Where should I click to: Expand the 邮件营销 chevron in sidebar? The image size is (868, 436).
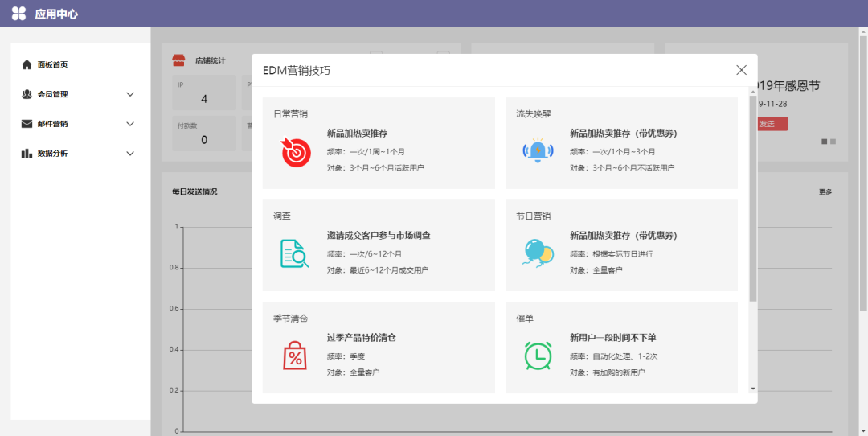point(130,124)
